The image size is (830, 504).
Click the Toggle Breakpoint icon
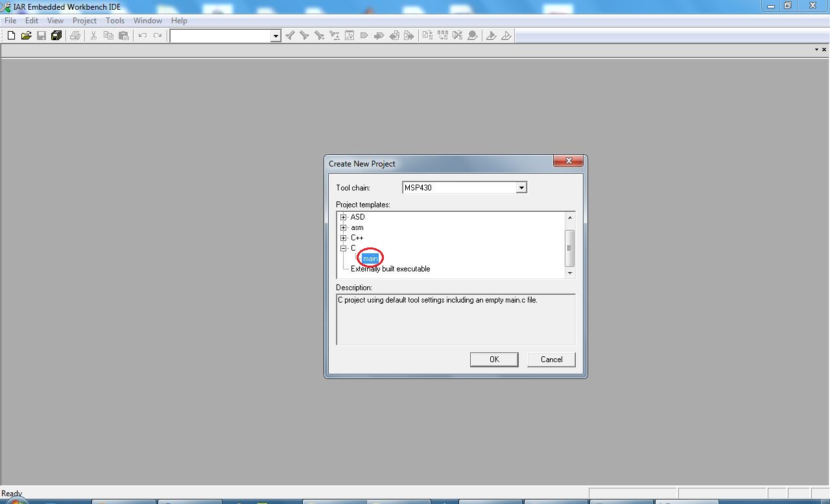472,36
